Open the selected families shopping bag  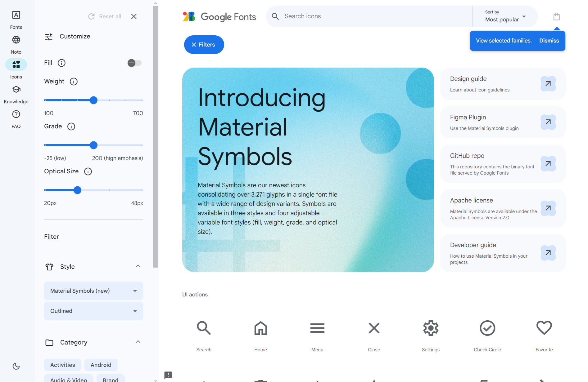tap(557, 16)
